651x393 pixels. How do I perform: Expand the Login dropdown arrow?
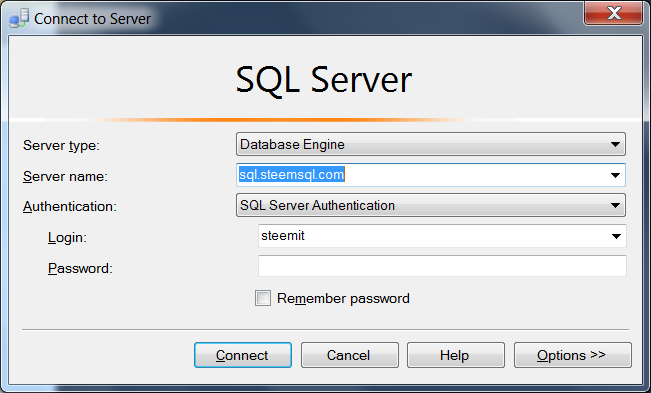pos(616,236)
